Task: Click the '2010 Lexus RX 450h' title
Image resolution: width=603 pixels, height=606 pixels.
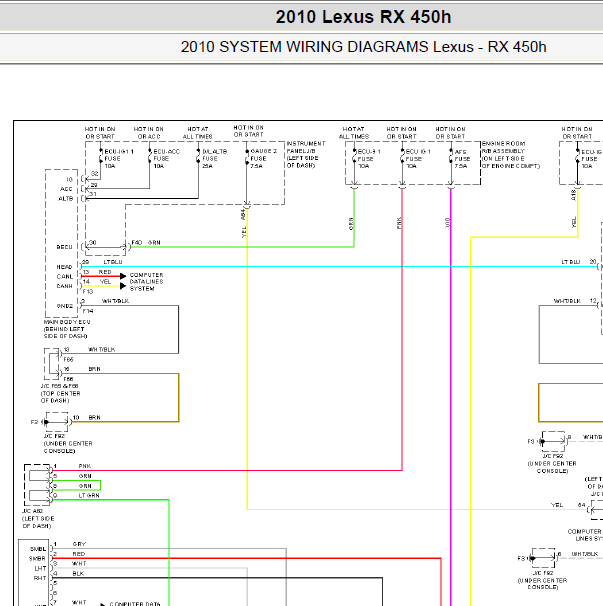Action: [363, 17]
